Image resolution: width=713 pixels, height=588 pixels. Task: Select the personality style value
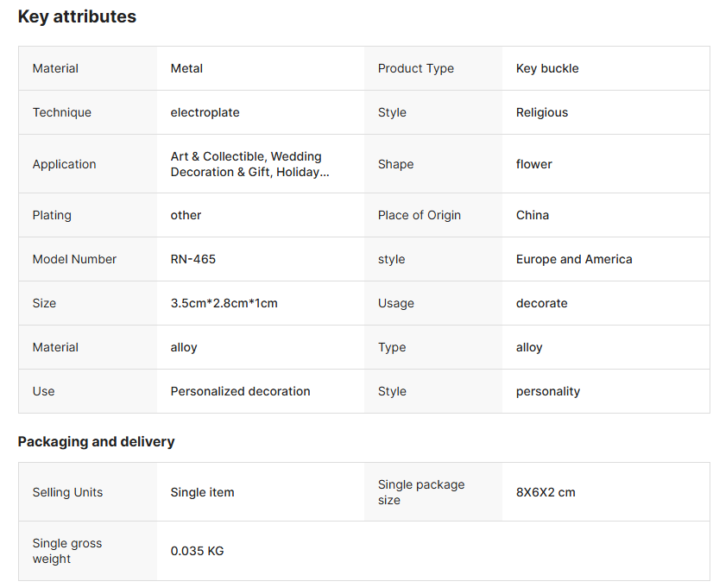point(548,391)
